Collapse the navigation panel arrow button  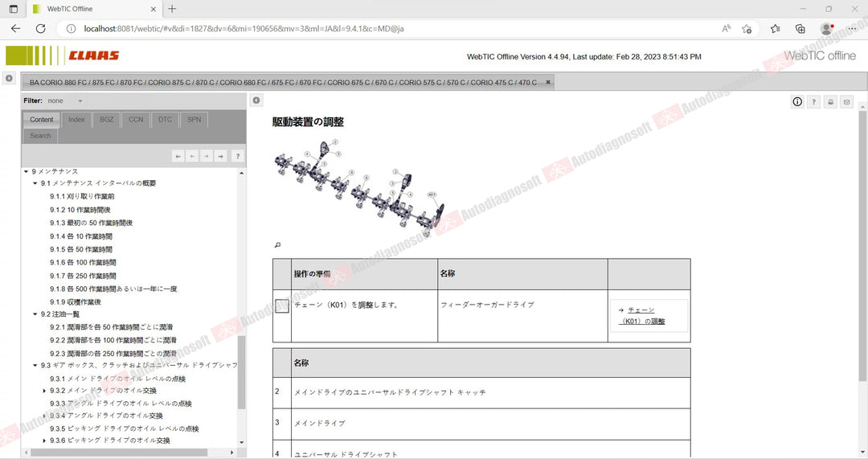tap(256, 100)
